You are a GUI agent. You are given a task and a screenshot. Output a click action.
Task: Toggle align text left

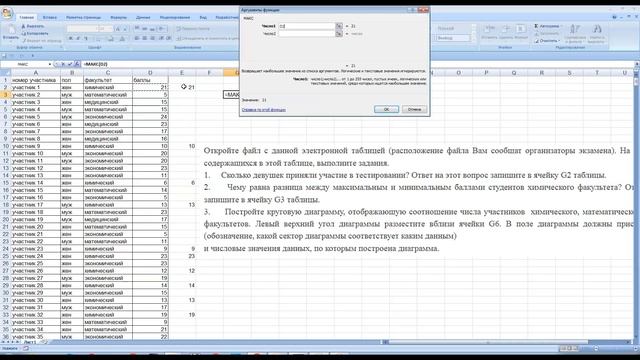137,38
